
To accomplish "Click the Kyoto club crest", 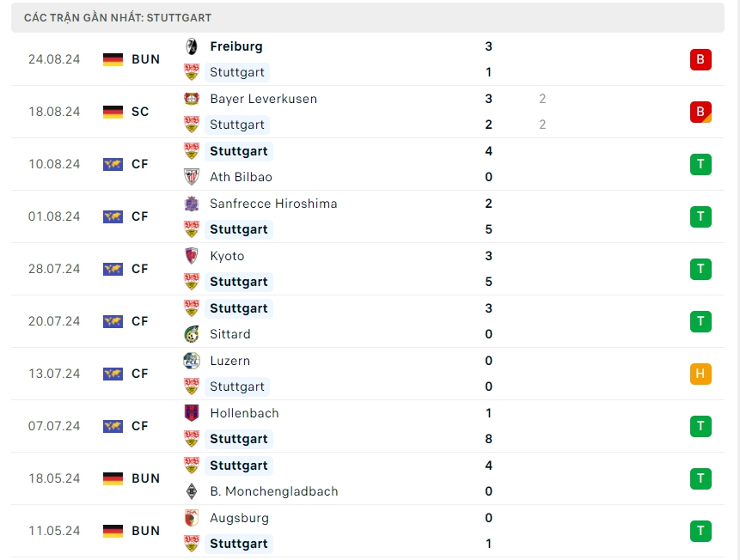I will [192, 256].
